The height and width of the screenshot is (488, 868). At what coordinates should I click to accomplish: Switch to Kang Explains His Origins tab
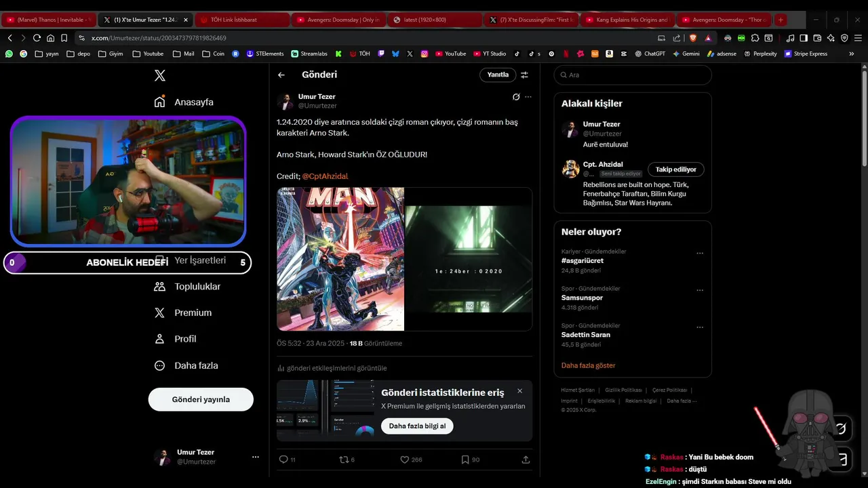(627, 20)
